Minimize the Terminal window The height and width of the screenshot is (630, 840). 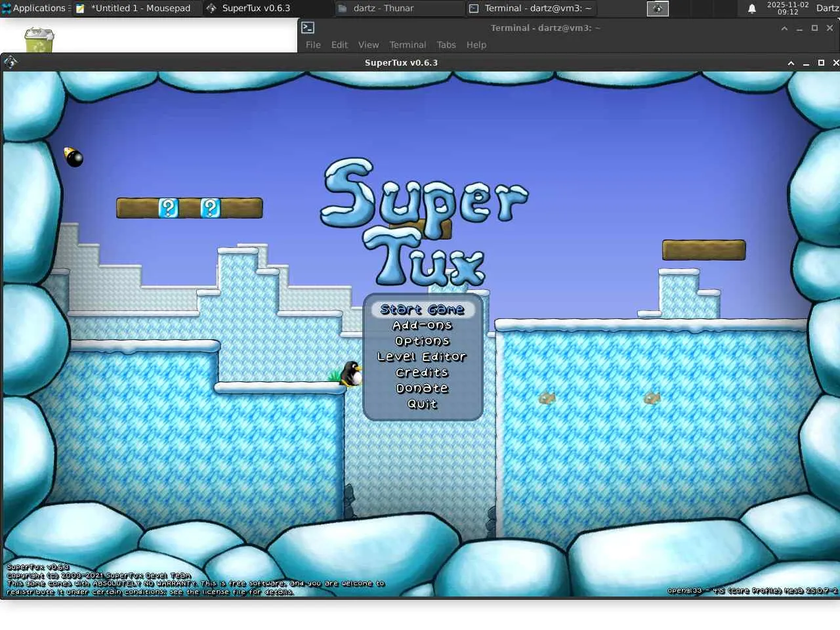[799, 28]
